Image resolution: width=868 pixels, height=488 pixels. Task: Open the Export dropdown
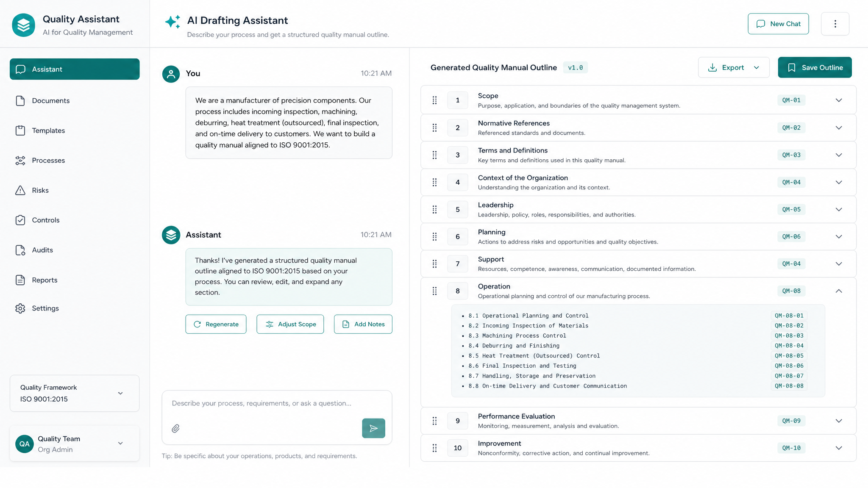tap(734, 67)
